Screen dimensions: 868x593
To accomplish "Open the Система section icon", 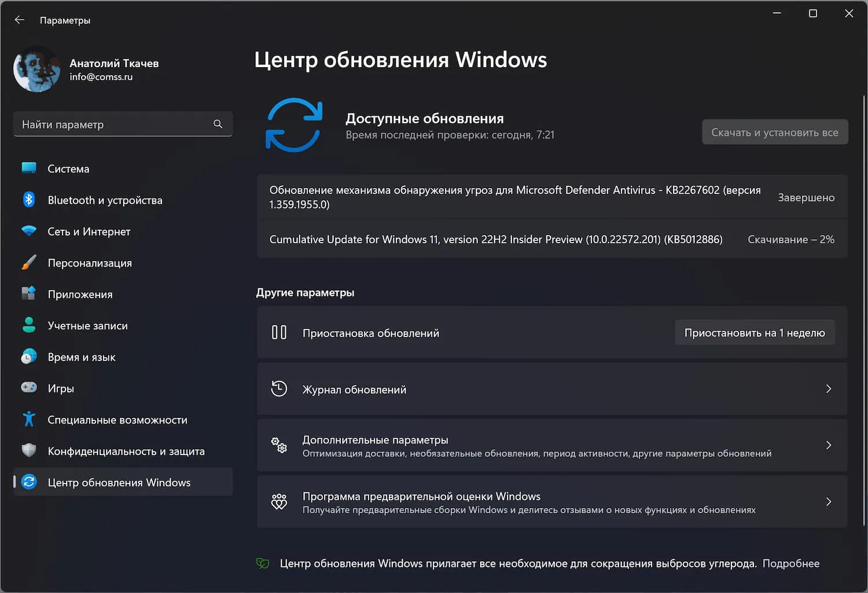I will (29, 169).
